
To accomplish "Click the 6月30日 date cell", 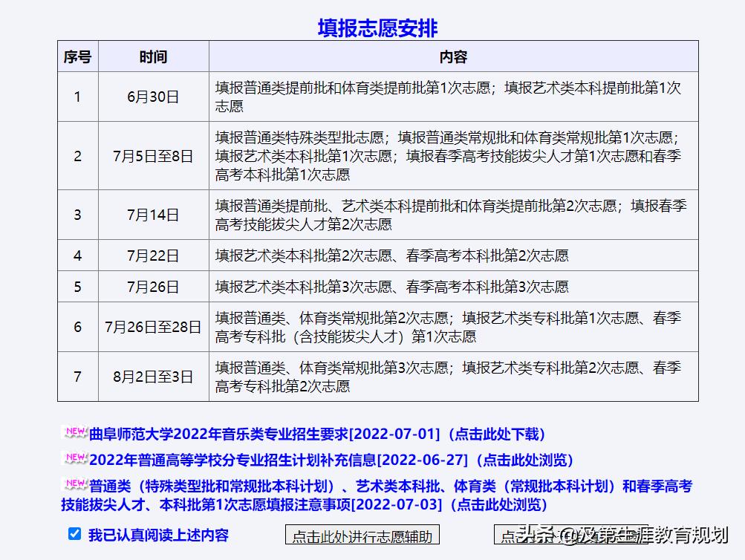I will coord(153,97).
